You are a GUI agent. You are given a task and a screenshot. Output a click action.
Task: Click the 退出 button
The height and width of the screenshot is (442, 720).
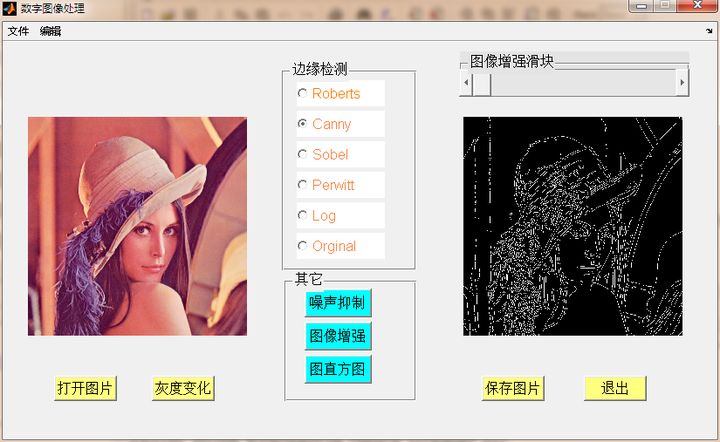[615, 389]
